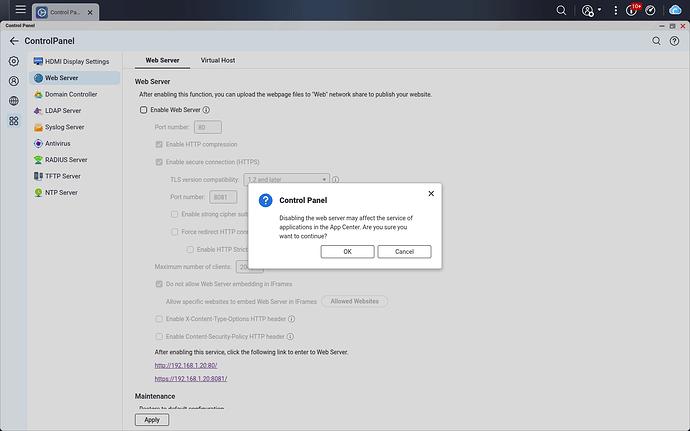Open Antivirus settings
Screen dimensions: 690x431
point(74,144)
